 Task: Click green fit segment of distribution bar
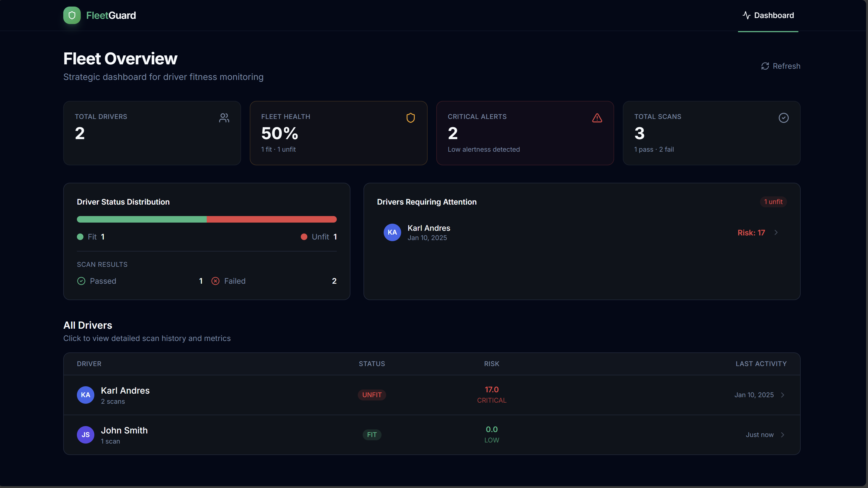[x=142, y=219]
